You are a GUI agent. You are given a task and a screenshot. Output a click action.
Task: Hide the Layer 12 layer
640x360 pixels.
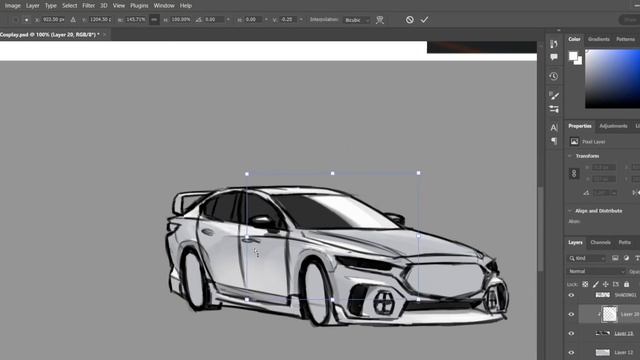(571, 352)
